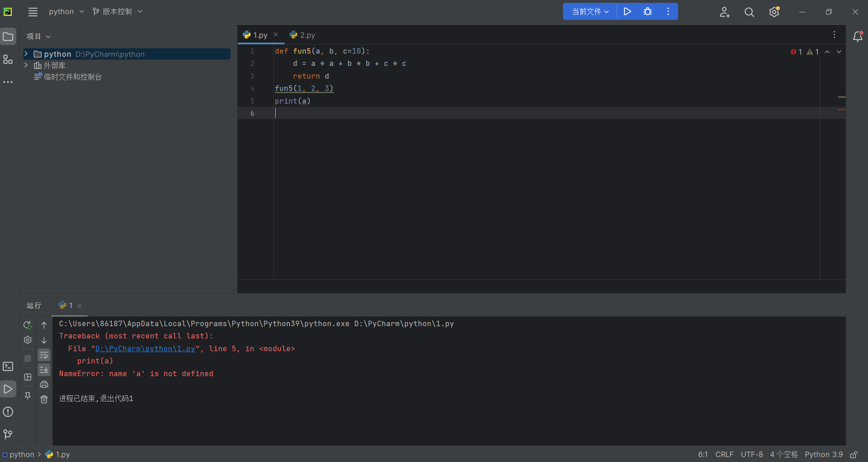Image resolution: width=868 pixels, height=462 pixels.
Task: Open Run panel settings gear
Action: click(28, 340)
